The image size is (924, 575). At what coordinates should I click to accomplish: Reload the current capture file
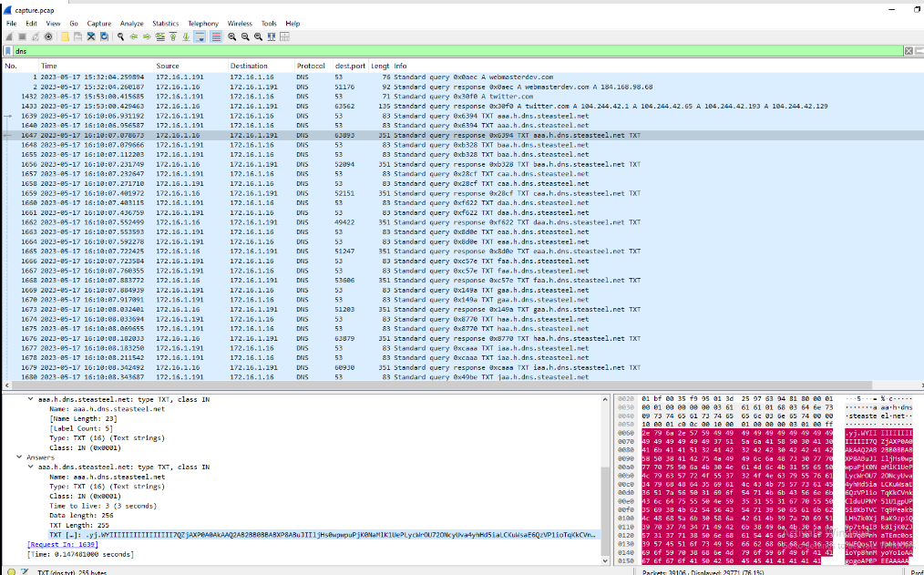coord(104,36)
